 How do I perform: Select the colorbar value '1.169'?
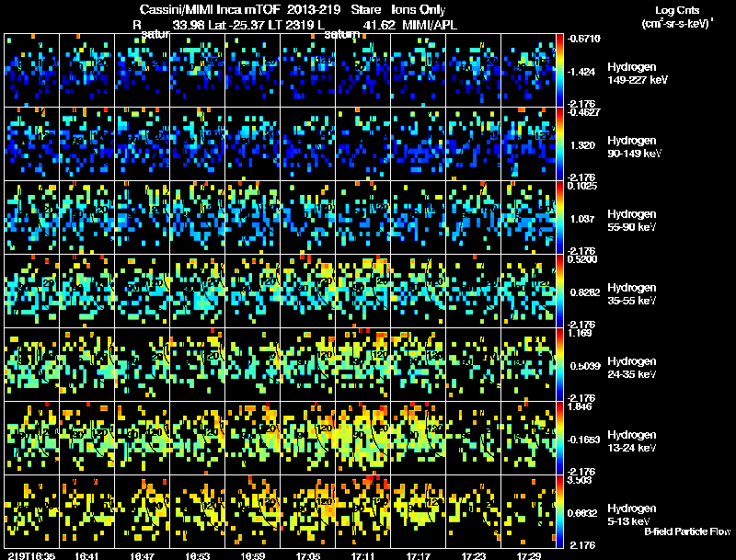click(x=581, y=333)
